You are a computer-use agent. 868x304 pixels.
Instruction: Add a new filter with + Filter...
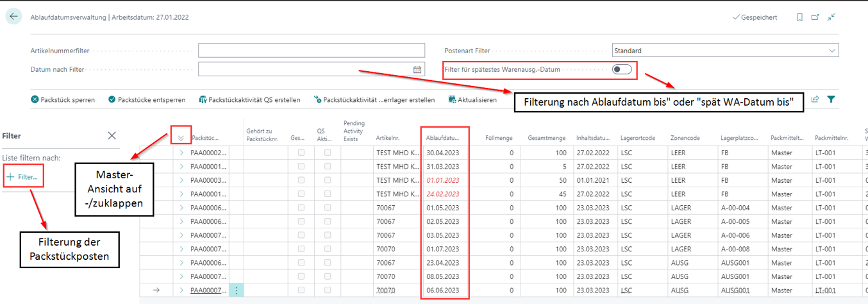tap(23, 176)
